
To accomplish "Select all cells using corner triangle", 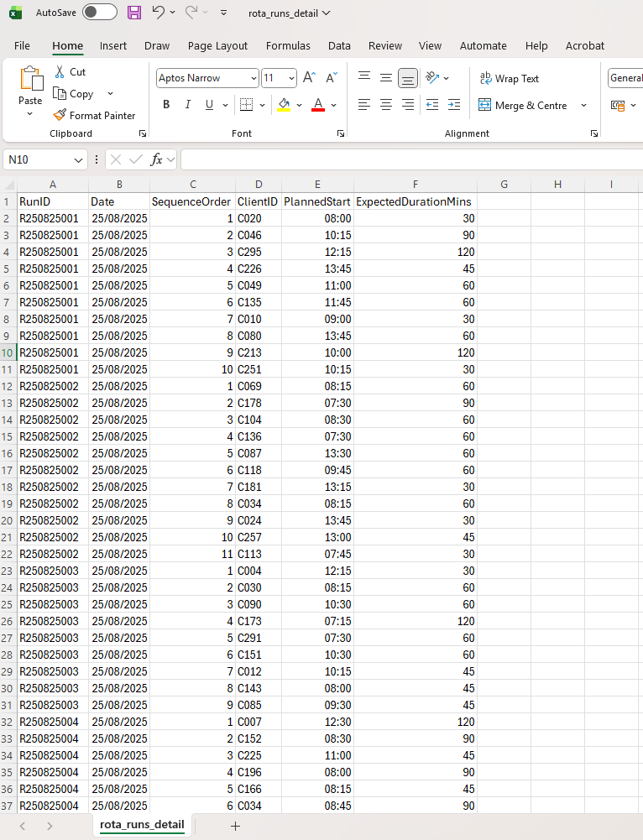I will coord(9,185).
